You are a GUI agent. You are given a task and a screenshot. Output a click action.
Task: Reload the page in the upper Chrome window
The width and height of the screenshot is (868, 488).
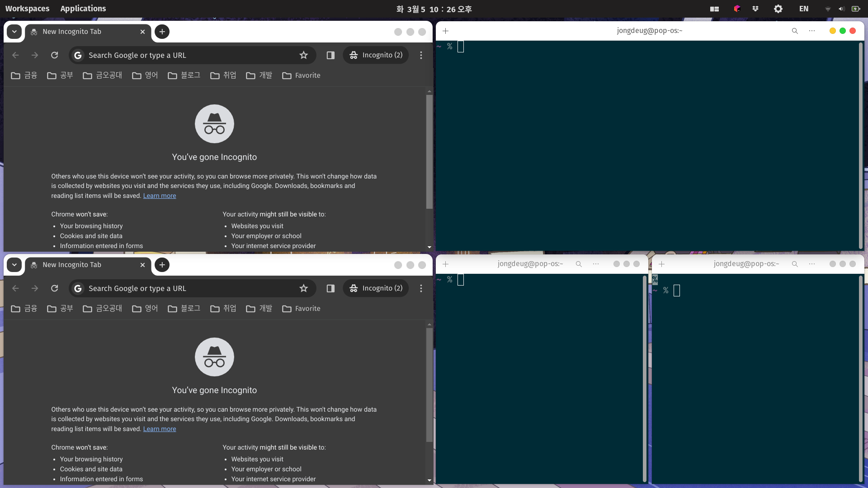pos(55,55)
